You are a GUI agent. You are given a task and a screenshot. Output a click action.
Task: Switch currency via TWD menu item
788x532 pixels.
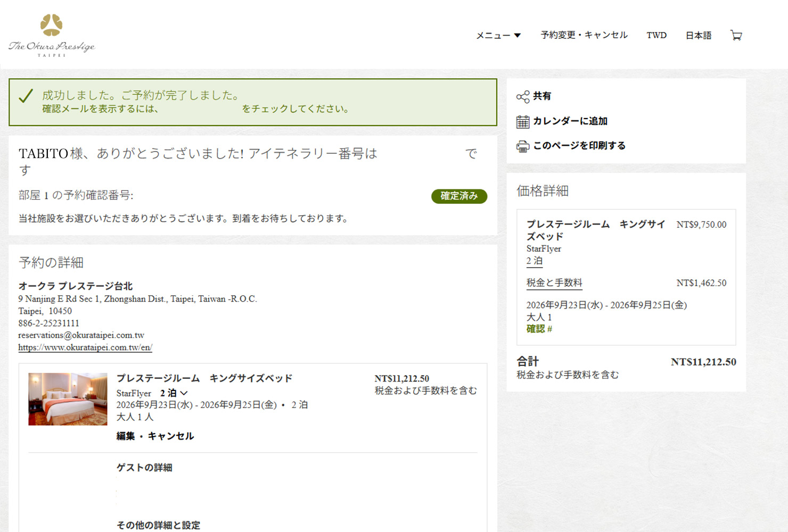(x=656, y=35)
